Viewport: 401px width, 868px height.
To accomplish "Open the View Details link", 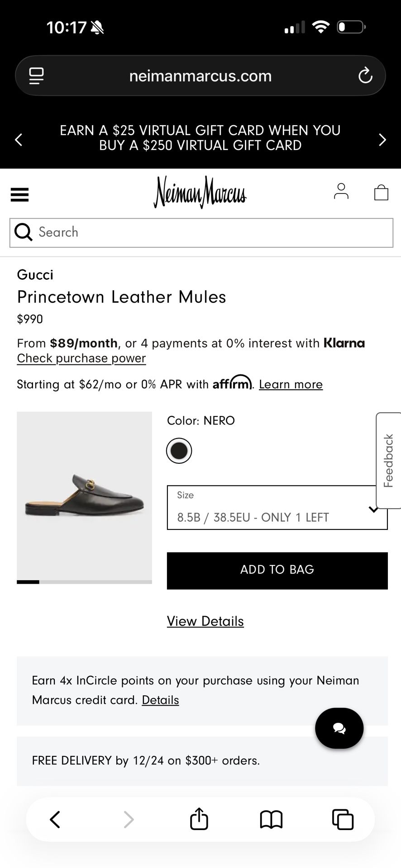I will (x=205, y=621).
